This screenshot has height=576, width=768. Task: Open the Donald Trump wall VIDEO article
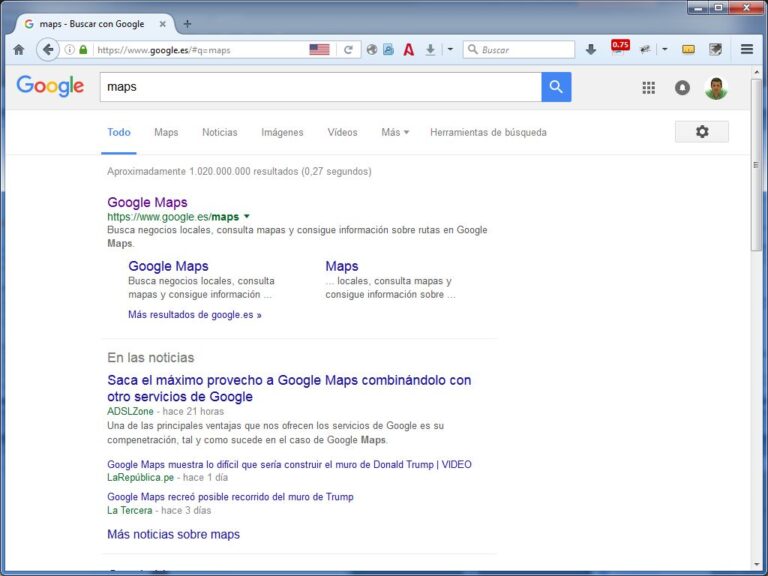tap(289, 464)
